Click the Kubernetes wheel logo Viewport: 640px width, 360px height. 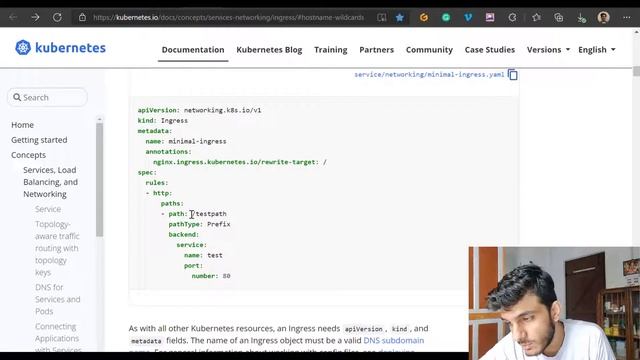pos(23,47)
